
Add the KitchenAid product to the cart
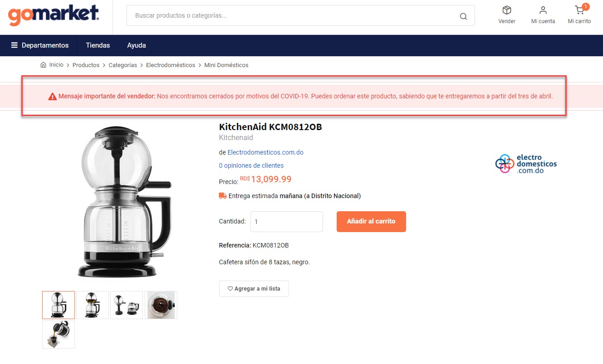coord(371,222)
